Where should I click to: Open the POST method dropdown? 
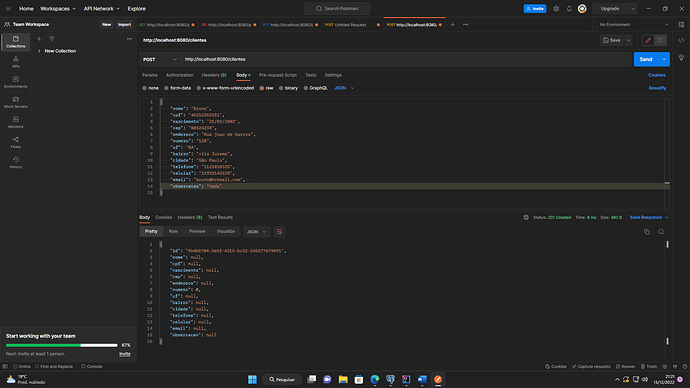click(x=160, y=59)
